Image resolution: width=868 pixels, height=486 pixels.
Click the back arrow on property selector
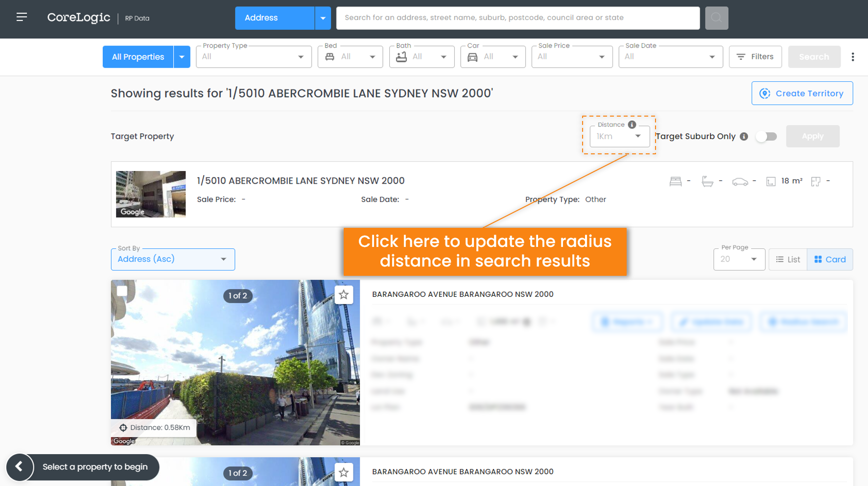point(19,467)
